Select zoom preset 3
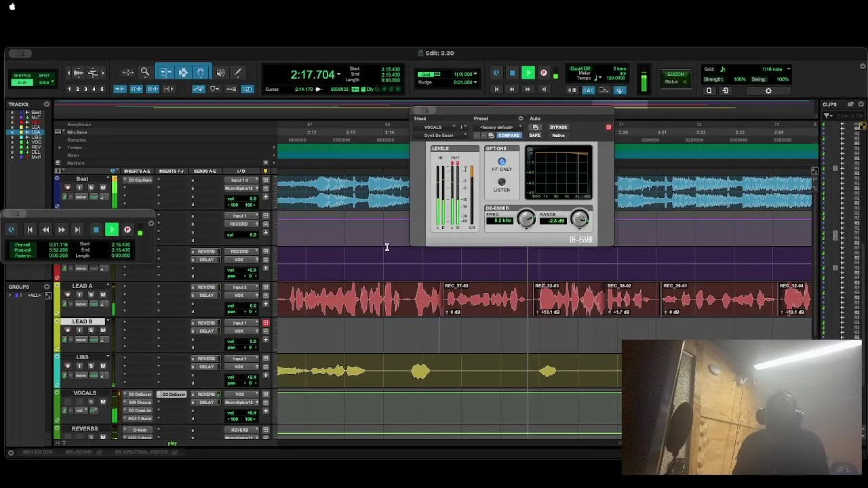This screenshot has height=488, width=868. [x=85, y=89]
